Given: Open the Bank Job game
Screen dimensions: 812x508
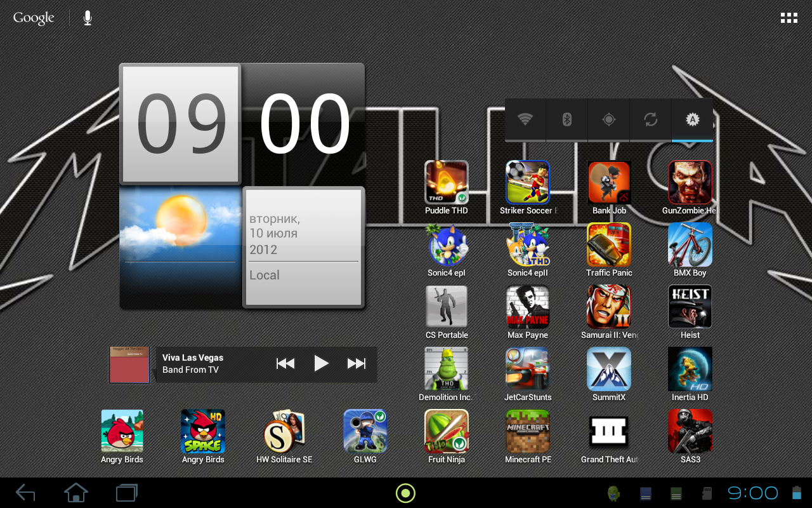Looking at the screenshot, I should (x=609, y=182).
